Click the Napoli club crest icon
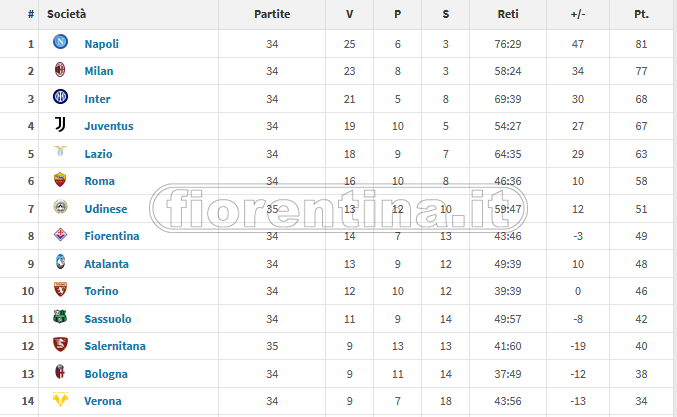The image size is (677, 417). (x=60, y=44)
